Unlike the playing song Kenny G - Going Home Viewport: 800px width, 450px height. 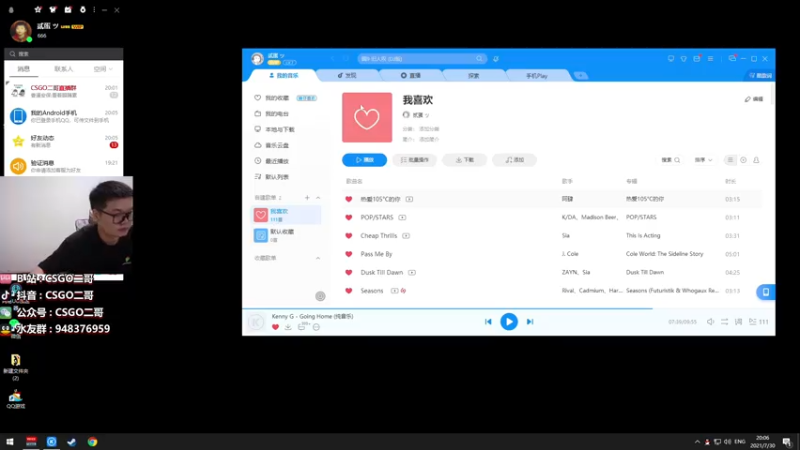[x=276, y=327]
